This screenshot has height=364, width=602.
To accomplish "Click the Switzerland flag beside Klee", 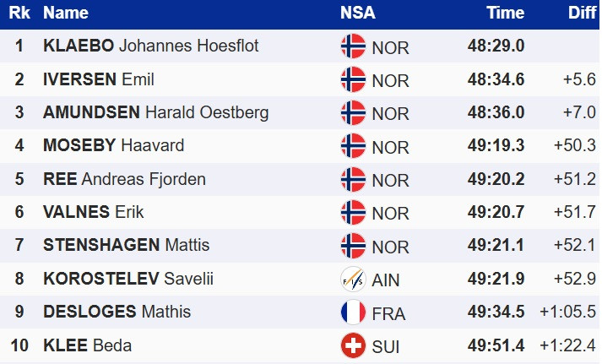I will pyautogui.click(x=353, y=345).
